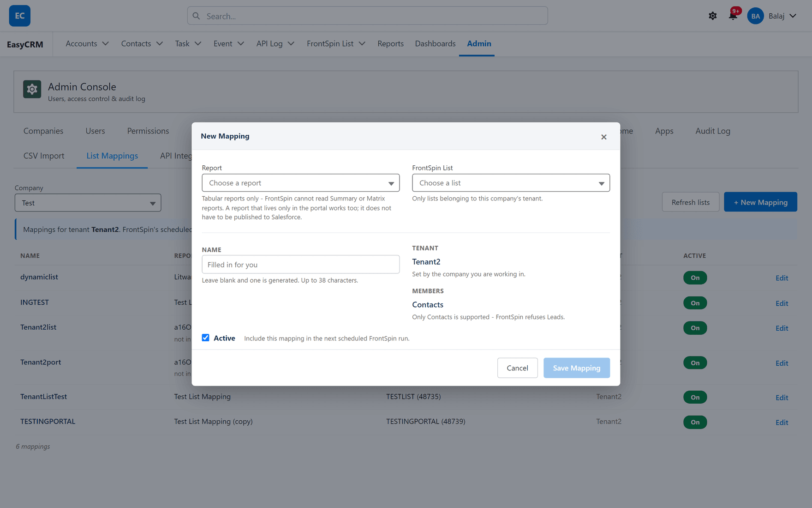Open the settings gear icon in header
The height and width of the screenshot is (508, 812).
[712, 16]
